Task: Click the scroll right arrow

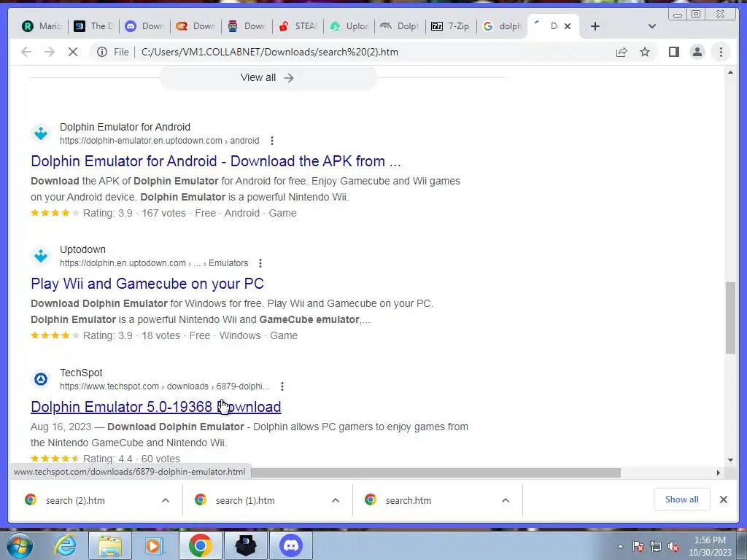Action: tap(719, 472)
